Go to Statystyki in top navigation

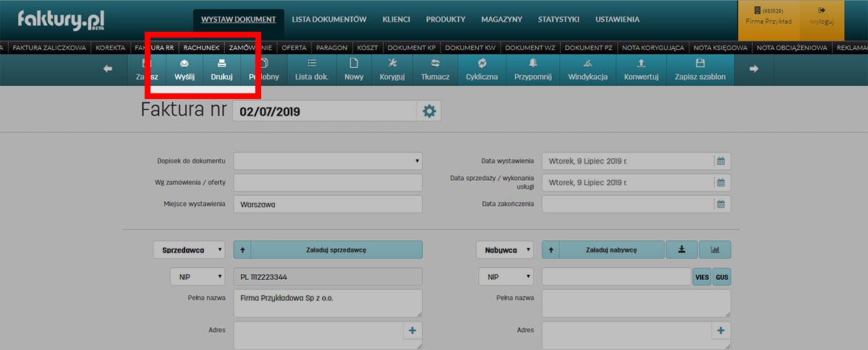click(x=558, y=20)
